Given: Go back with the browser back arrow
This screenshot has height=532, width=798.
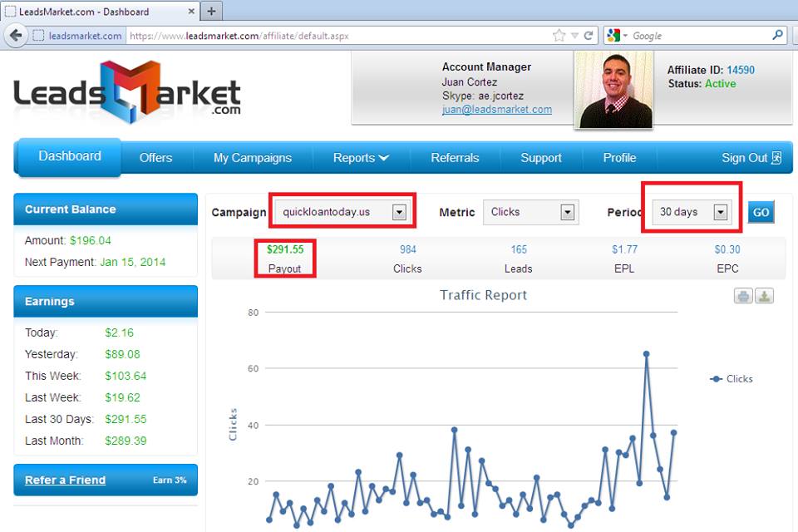Looking at the screenshot, I should (16, 36).
